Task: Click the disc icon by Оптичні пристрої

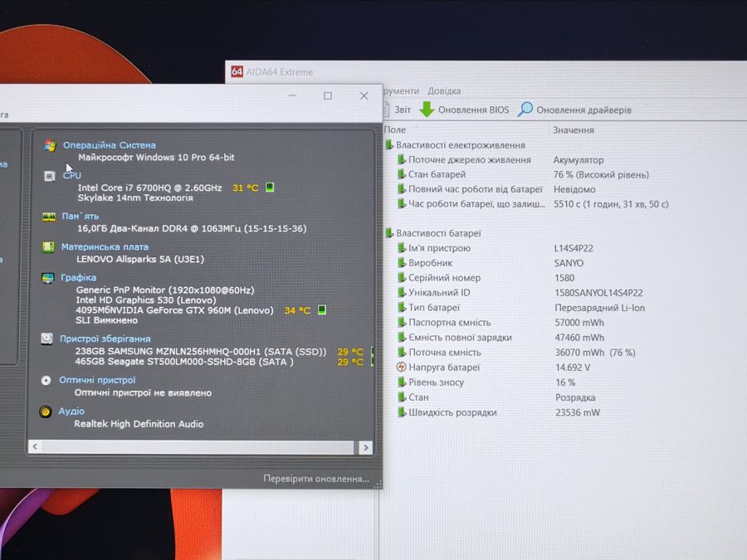Action: click(x=46, y=381)
